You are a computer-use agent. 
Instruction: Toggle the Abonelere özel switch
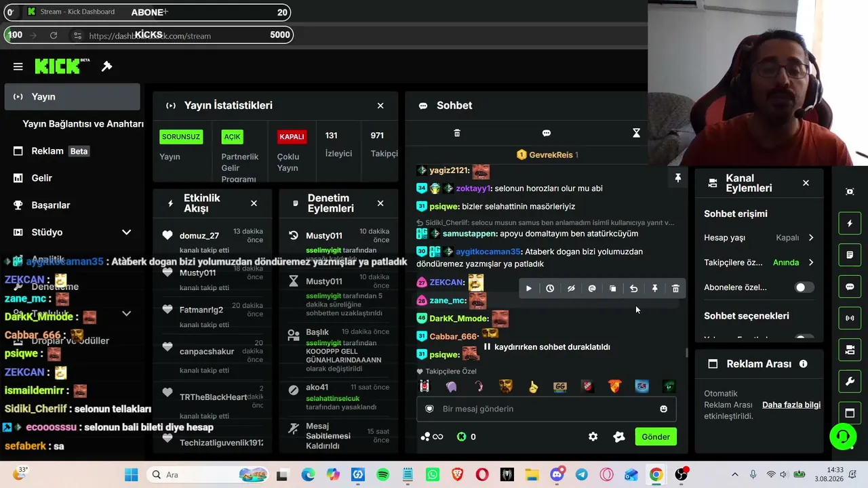(x=804, y=287)
